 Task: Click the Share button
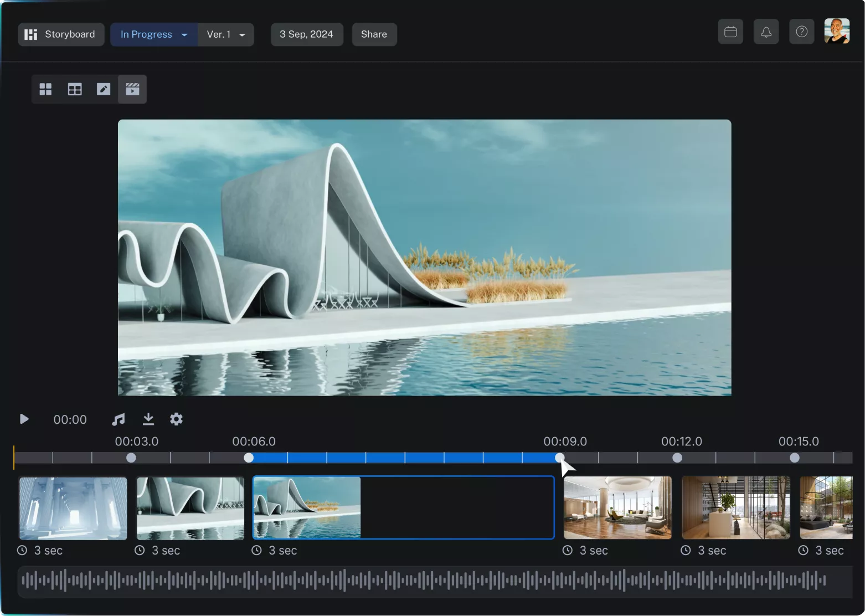pos(374,34)
